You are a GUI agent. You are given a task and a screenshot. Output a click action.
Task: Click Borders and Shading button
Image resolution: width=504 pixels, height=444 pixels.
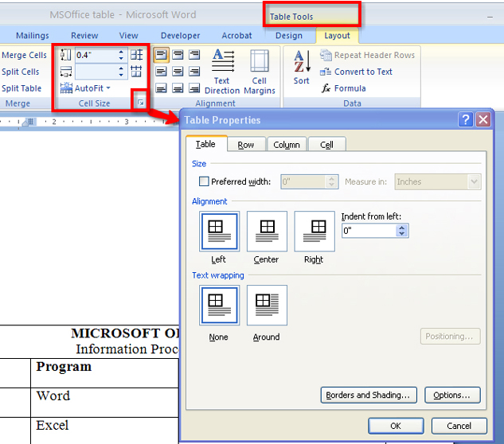(x=369, y=395)
